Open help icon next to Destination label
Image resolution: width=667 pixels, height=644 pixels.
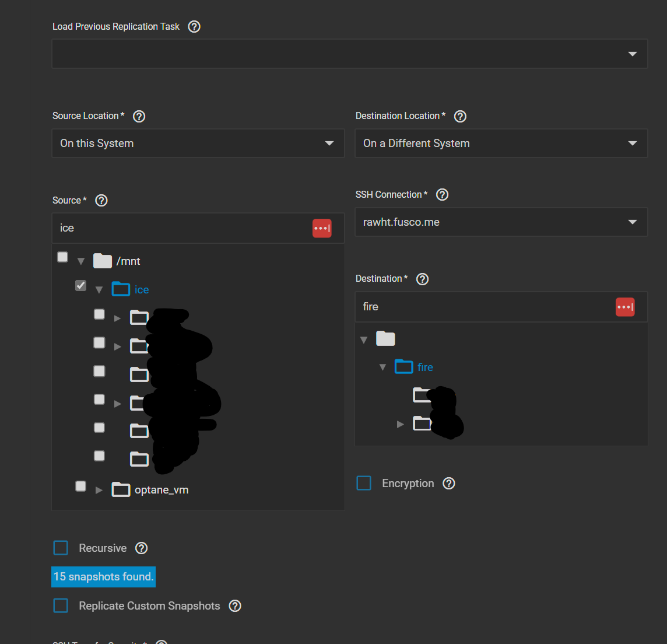[x=422, y=279]
